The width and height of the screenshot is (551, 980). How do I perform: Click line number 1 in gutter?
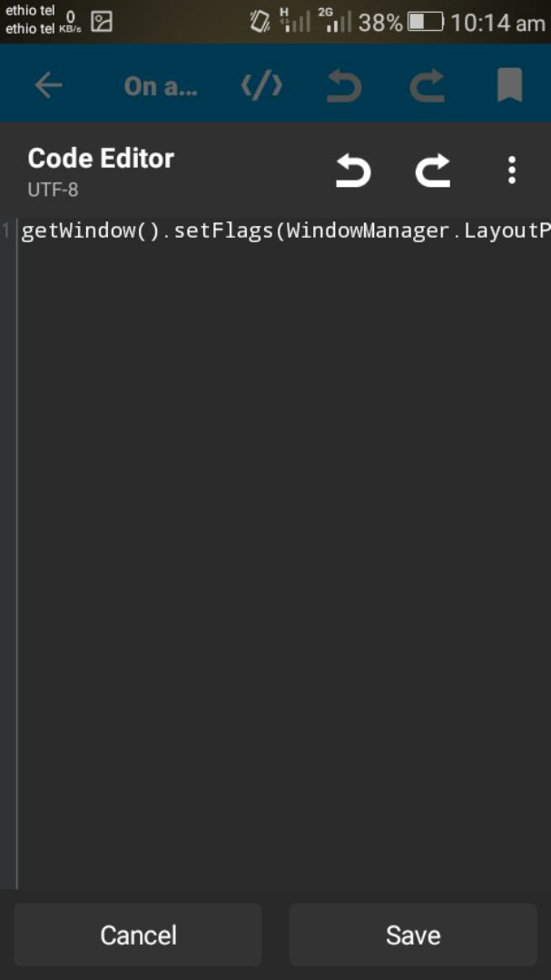pos(5,231)
